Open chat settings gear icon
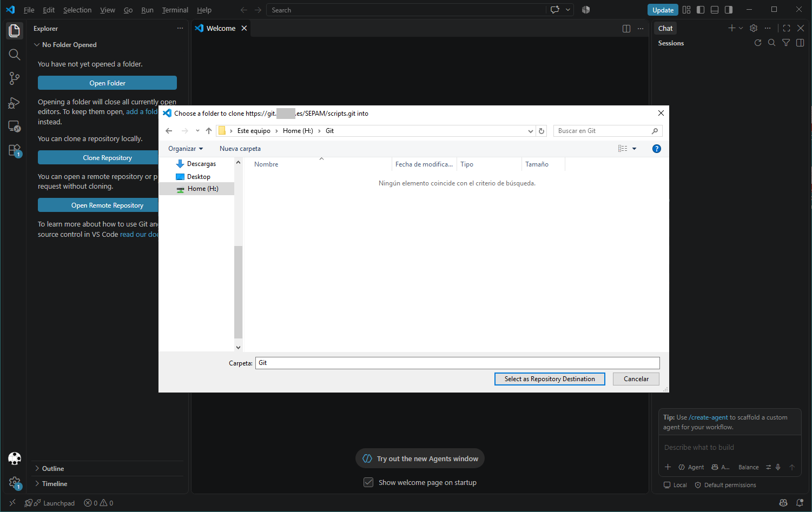The height and width of the screenshot is (512, 812). 754,28
